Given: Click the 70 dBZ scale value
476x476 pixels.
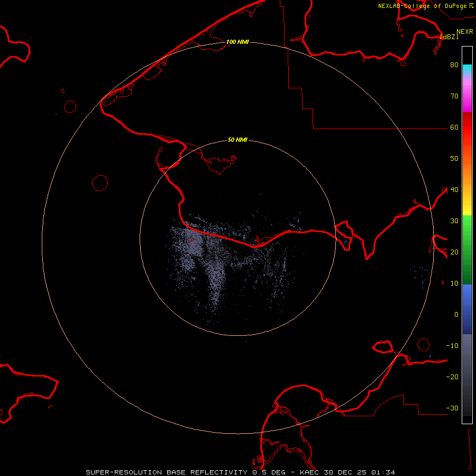Looking at the screenshot, I should tap(454, 96).
